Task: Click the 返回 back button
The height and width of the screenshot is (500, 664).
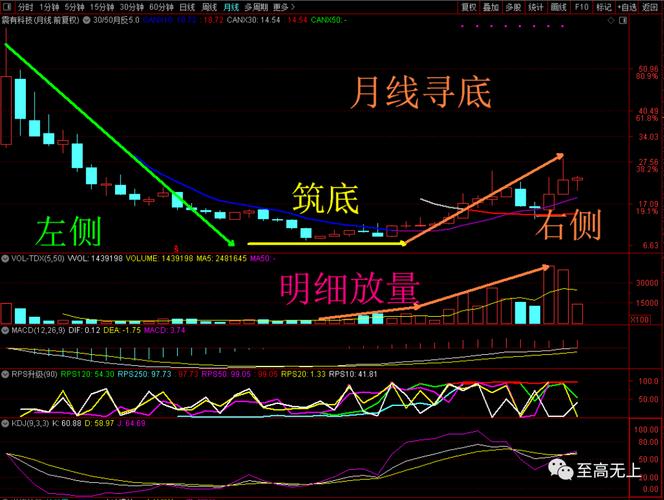Action: (650, 7)
